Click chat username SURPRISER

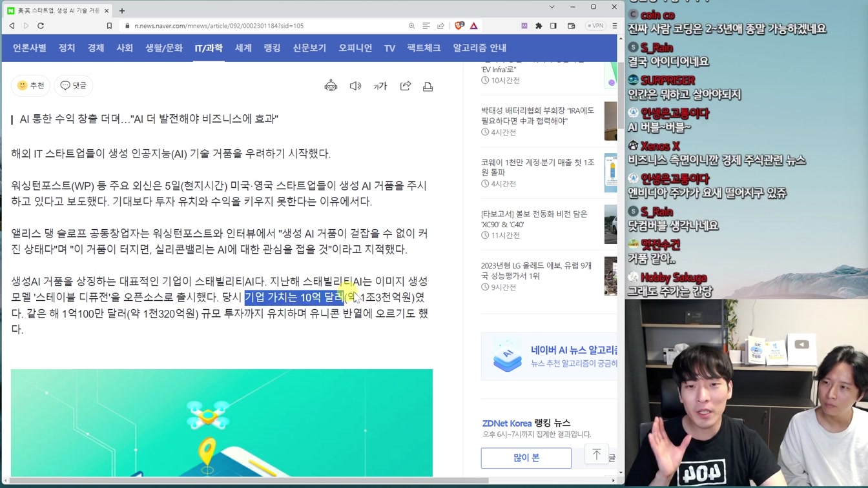tap(668, 81)
